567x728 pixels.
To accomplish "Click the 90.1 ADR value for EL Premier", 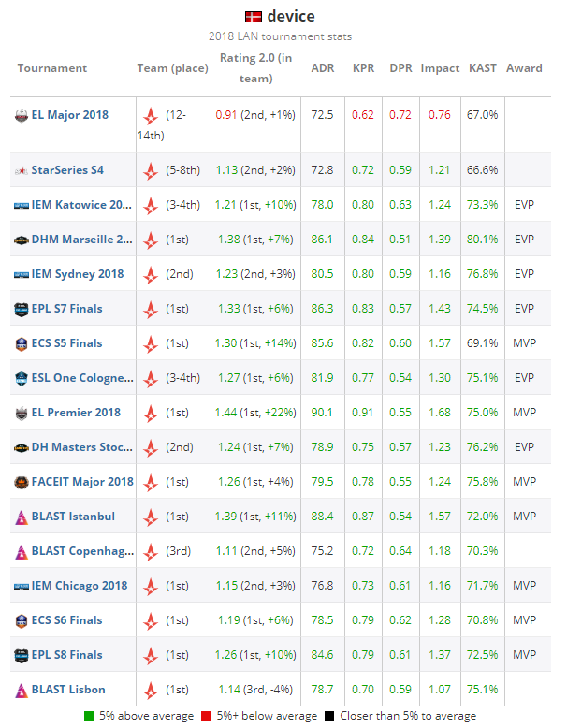I will point(322,413).
